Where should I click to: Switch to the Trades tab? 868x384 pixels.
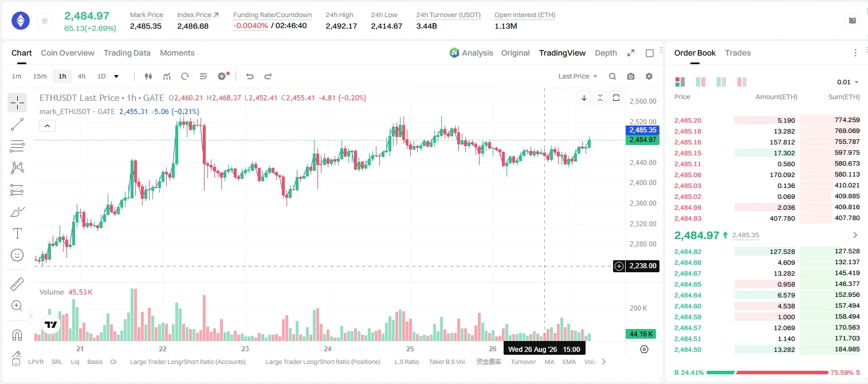pos(737,53)
